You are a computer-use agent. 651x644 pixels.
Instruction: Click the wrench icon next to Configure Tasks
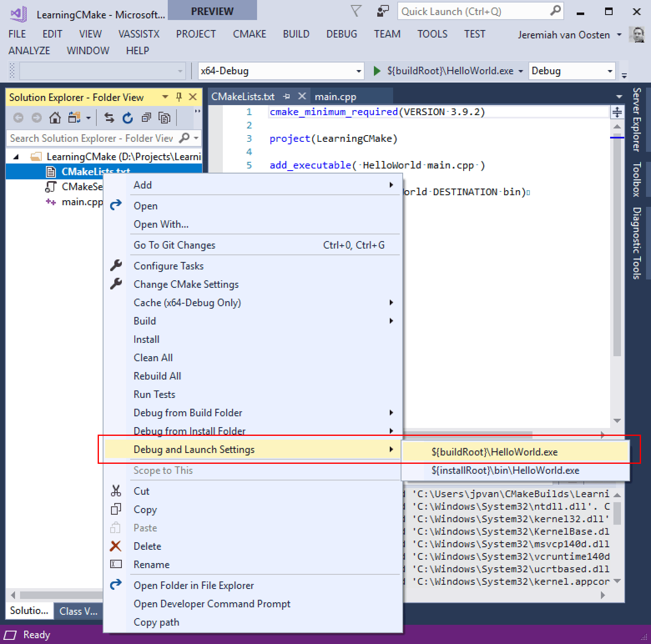click(x=116, y=266)
